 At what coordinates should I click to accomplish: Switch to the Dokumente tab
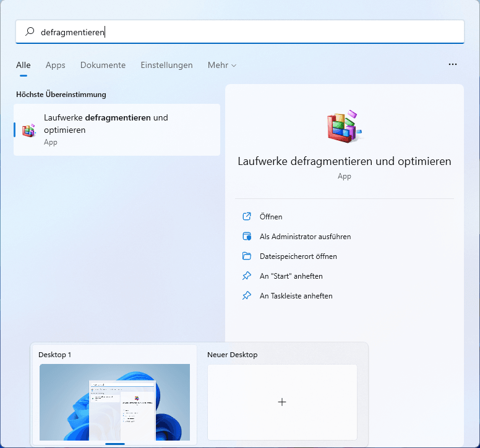coord(103,65)
